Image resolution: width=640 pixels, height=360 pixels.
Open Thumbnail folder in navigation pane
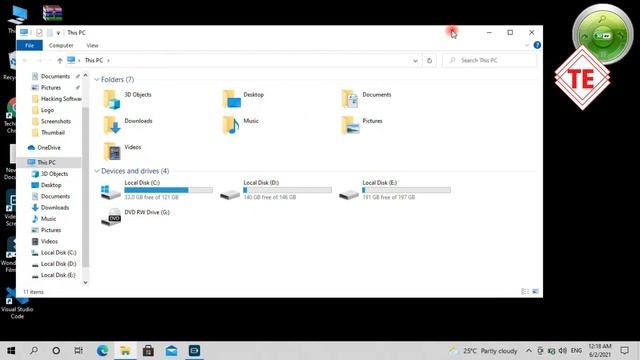click(53, 132)
